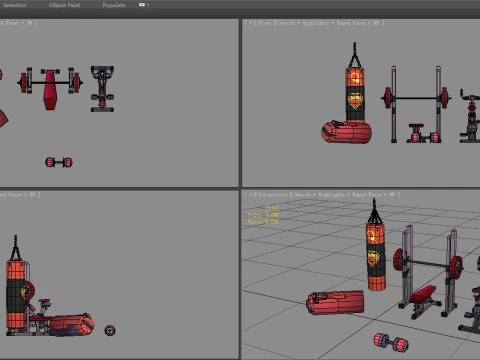Click the Front viewport point-of-view label
This screenshot has width=480, height=360.
(265, 23)
